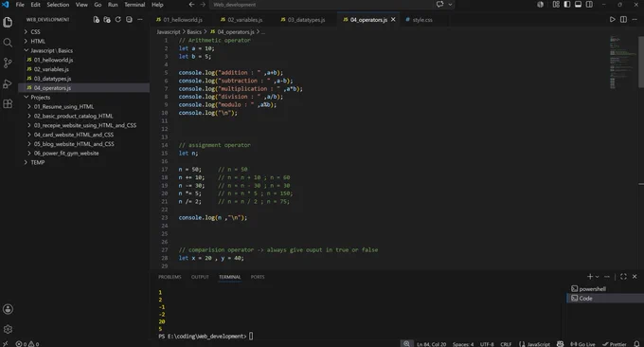Screen dimensions: 644x347
Task: Open the Customize Layout icon
Action: pos(556,5)
